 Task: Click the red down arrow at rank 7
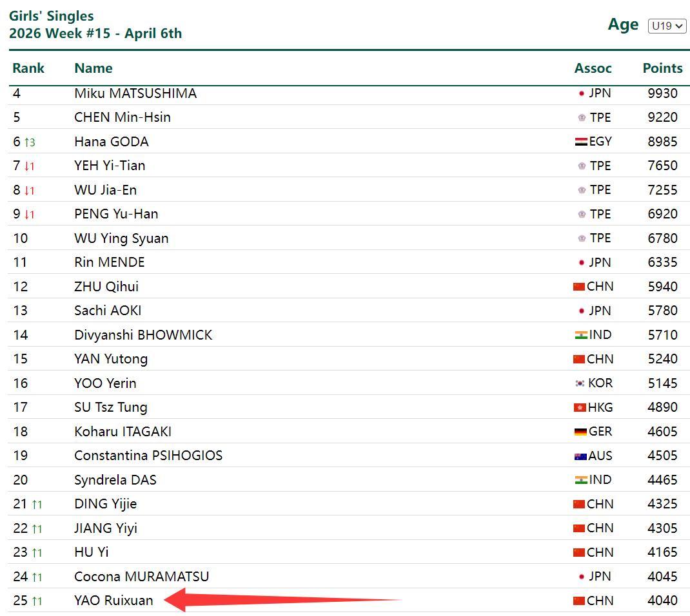tap(27, 166)
